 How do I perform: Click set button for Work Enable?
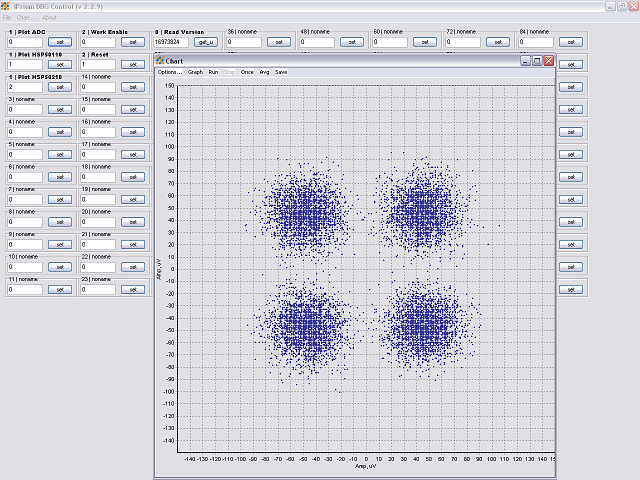133,42
